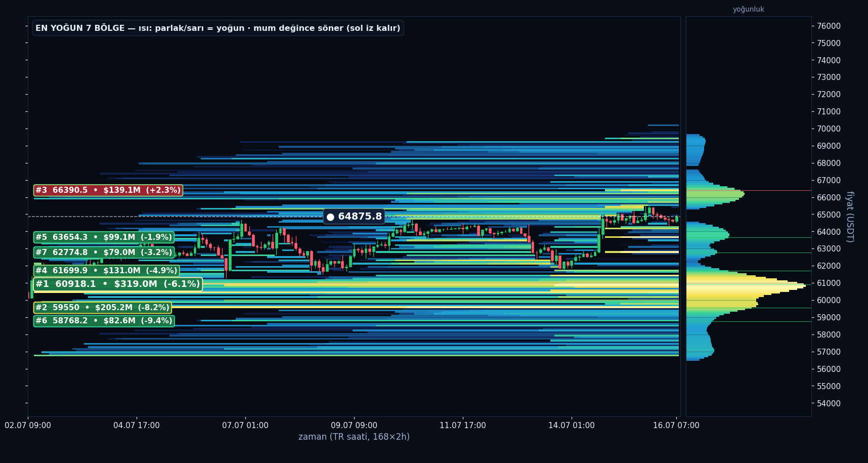Click the #1 60918.1 zone label

pos(117,284)
